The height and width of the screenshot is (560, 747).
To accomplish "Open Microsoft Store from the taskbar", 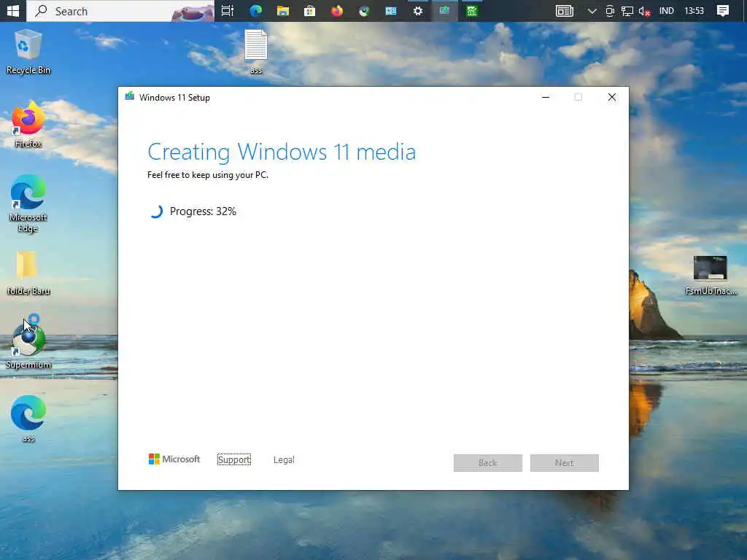I will tap(309, 10).
